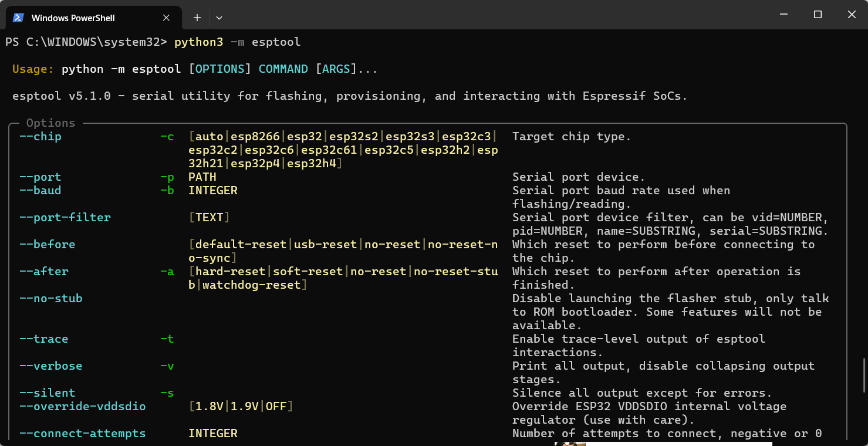Screen dimensions: 868x446
Task: Click the typed command python3
Action: (198, 42)
